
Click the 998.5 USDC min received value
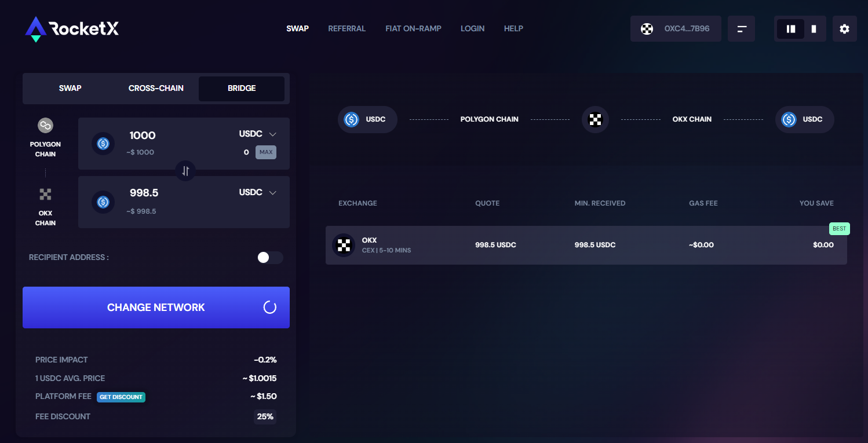pos(595,245)
